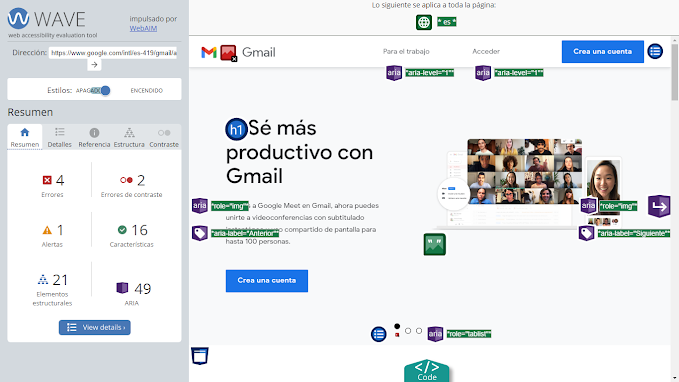Click header Crea una cuenta button
Viewport: 679px width, 382px height.
pos(602,52)
